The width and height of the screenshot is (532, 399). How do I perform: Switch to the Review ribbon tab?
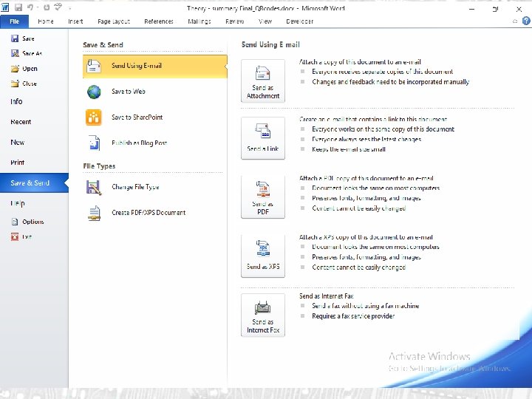coord(234,21)
